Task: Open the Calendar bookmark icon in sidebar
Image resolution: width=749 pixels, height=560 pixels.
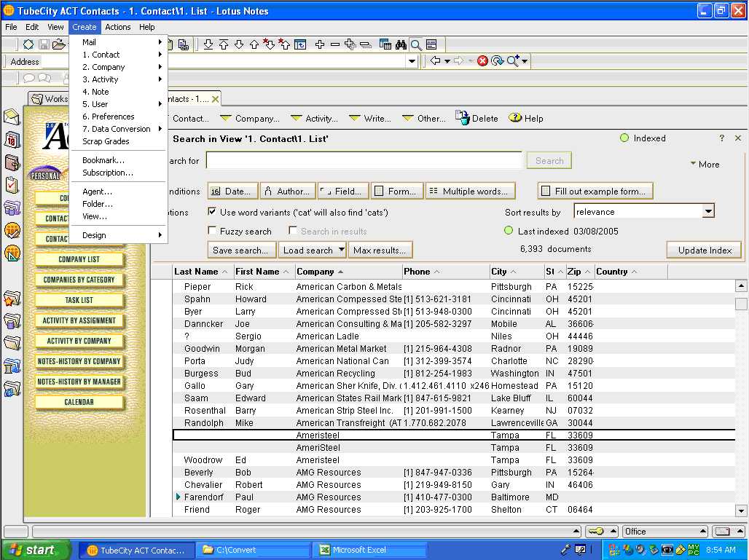Action: [12, 140]
